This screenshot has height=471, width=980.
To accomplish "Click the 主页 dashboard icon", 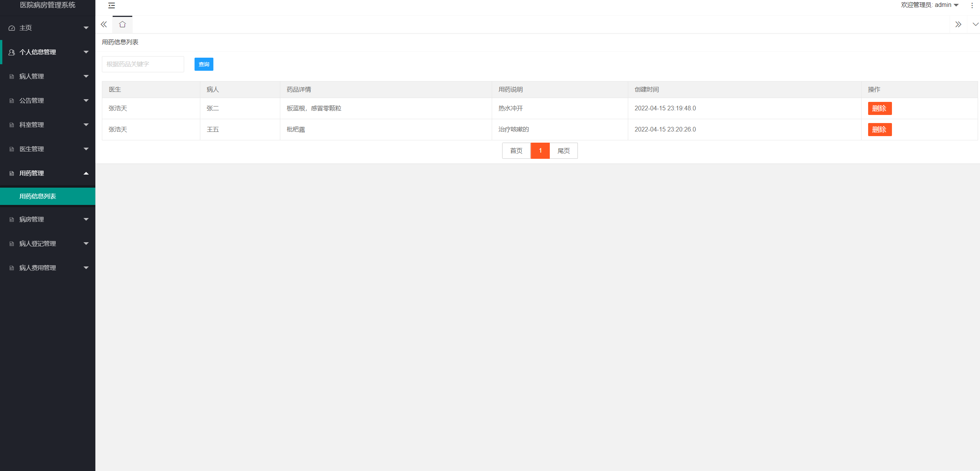I will point(12,28).
